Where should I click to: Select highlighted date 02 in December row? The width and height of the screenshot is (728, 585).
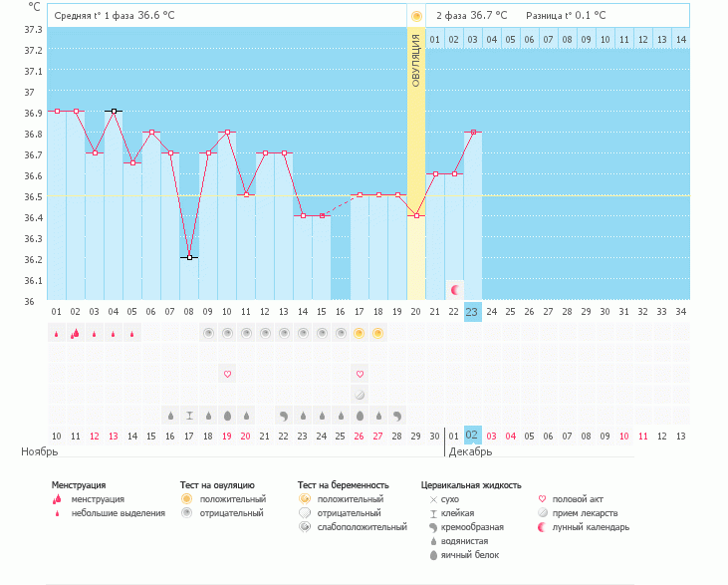point(473,436)
